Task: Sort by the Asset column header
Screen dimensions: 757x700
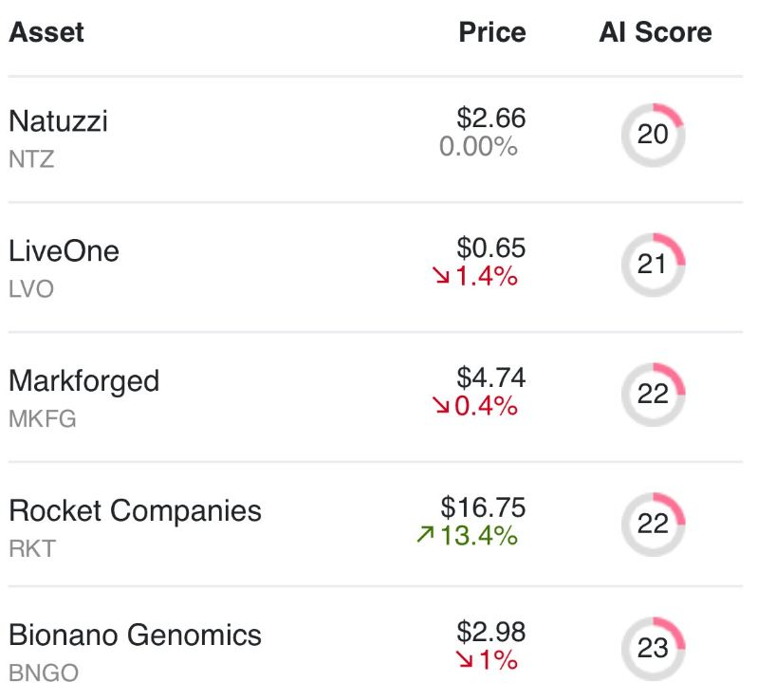Action: pos(46,32)
